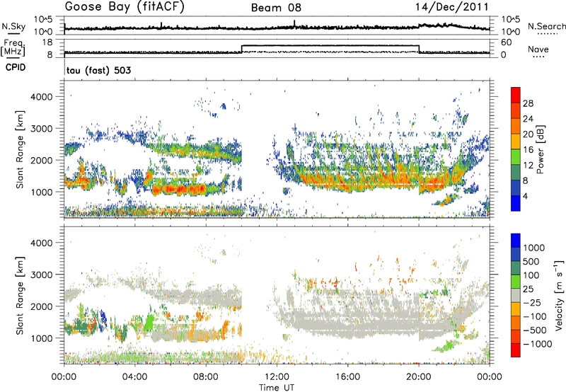Click the 'Goose Bay (fitACF)' title

(x=125, y=6)
